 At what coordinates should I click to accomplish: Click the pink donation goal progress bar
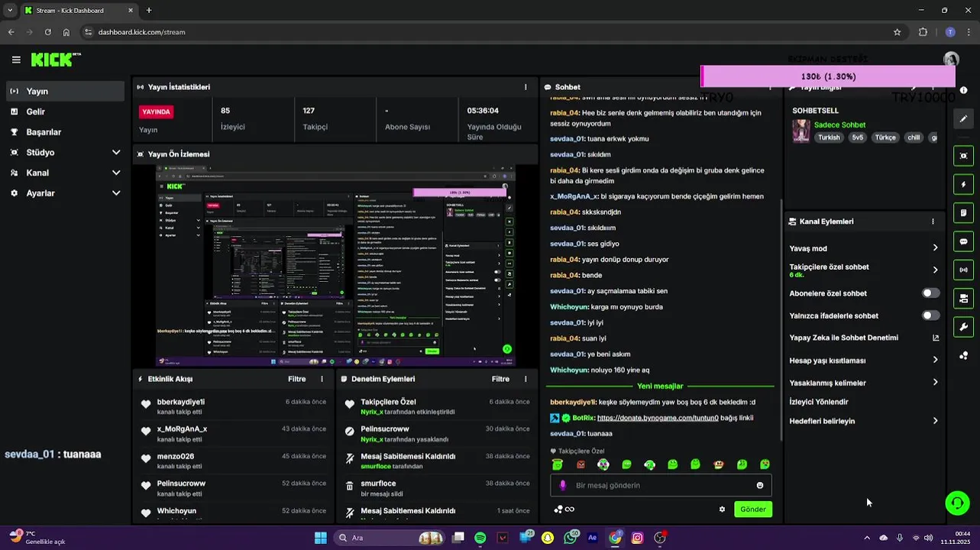828,76
